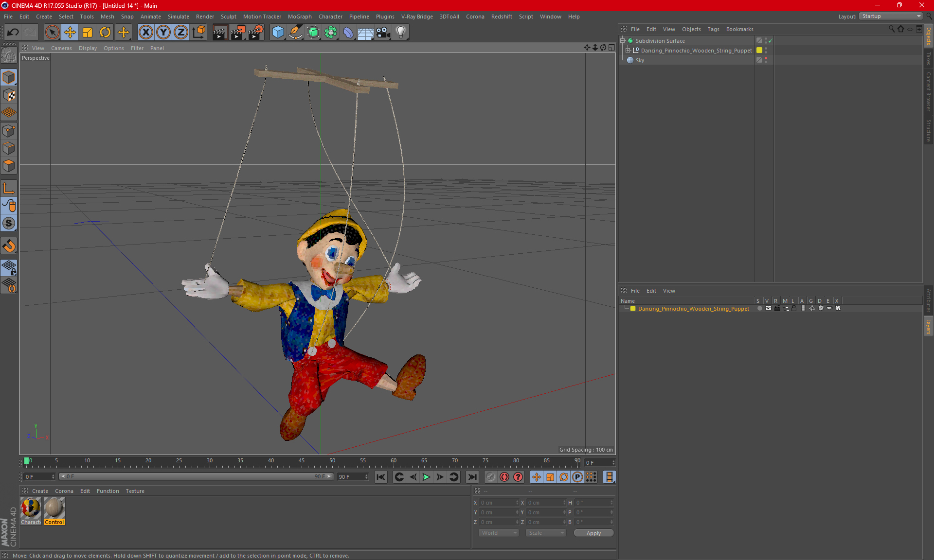Toggle the Y axis lock

[x=163, y=33]
